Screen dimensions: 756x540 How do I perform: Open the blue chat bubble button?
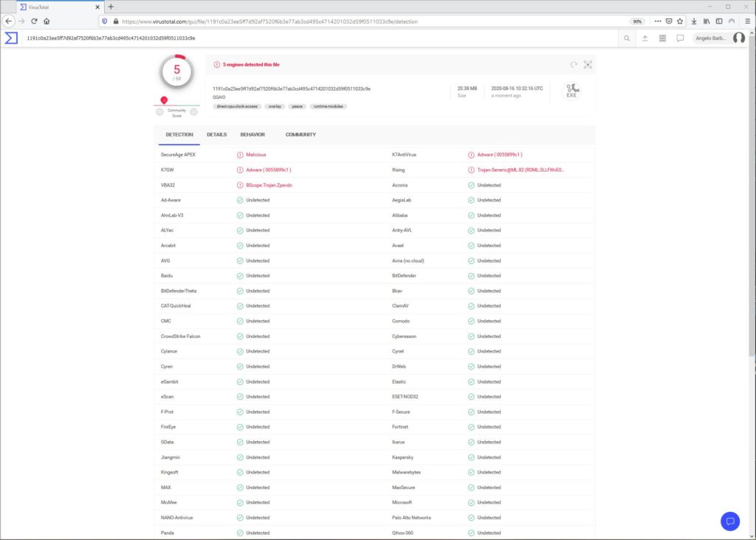point(730,522)
